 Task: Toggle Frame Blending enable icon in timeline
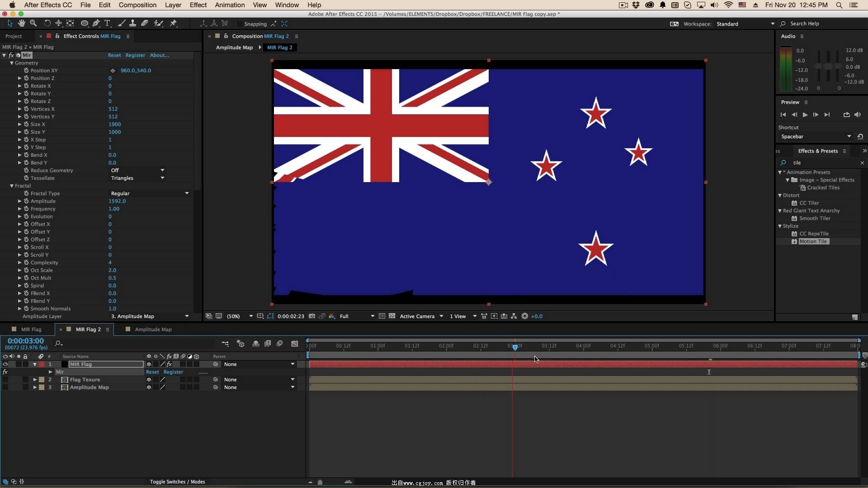268,344
